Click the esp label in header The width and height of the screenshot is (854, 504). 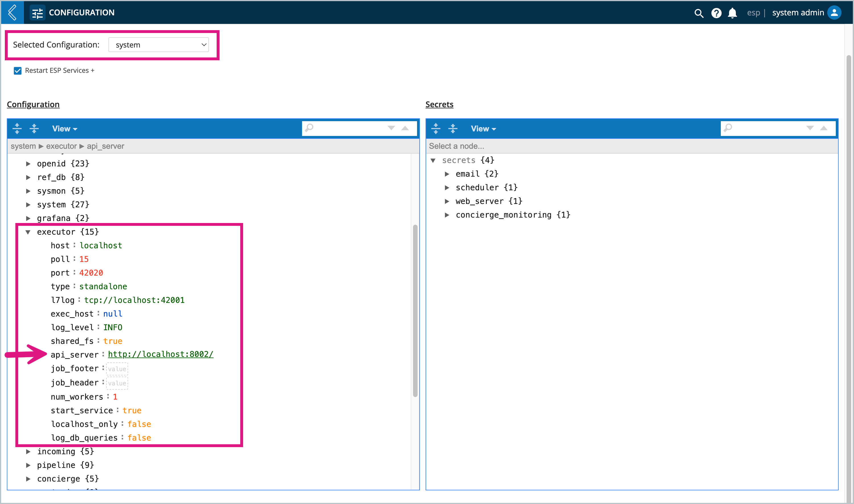click(x=753, y=13)
